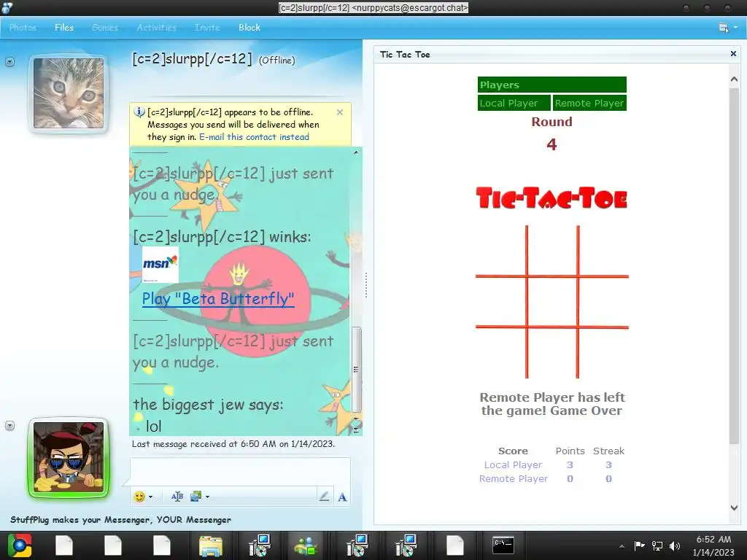The height and width of the screenshot is (560, 747).
Task: Click the game panel scroll-up arrow
Action: [734, 79]
